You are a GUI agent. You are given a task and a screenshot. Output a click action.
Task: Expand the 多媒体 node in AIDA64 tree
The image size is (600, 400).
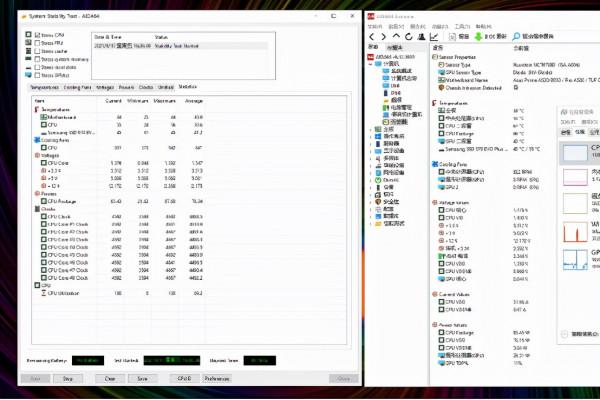pyautogui.click(x=371, y=158)
